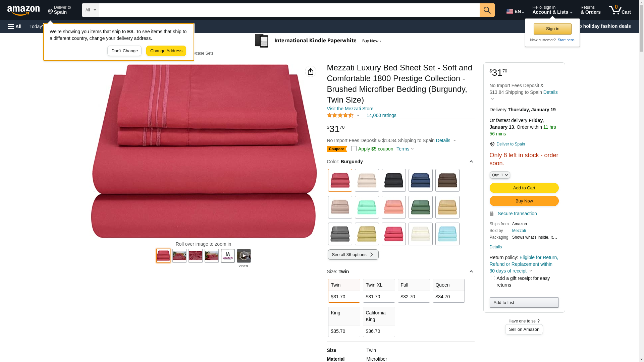644x362 pixels.
Task: Click the search magnifier button
Action: [487, 10]
